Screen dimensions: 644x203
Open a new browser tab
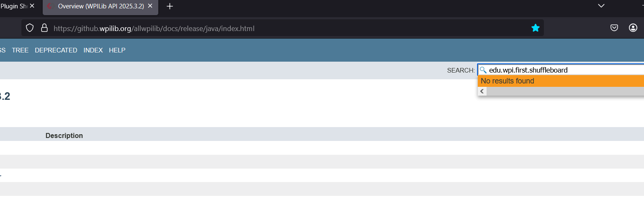pyautogui.click(x=170, y=6)
